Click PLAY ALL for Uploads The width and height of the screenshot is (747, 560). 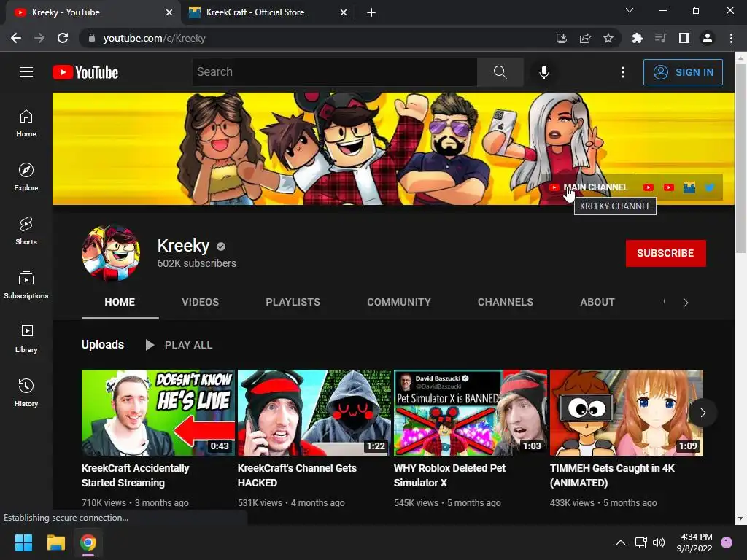click(x=179, y=345)
